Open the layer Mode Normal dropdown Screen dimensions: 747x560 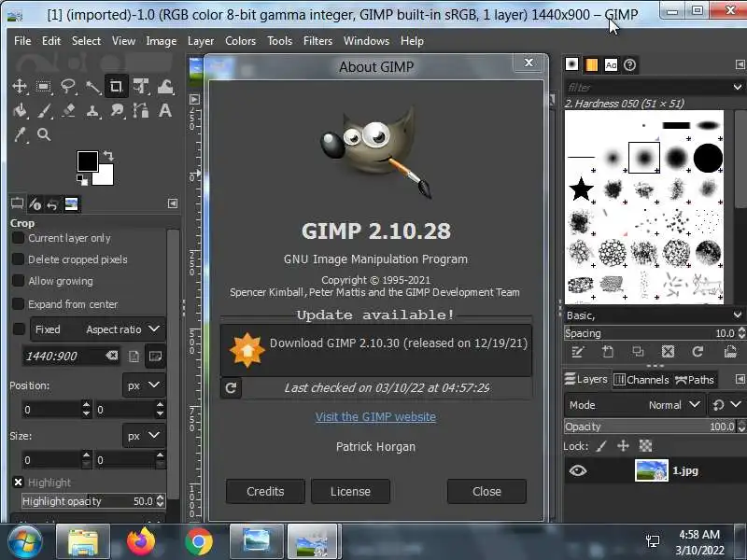(x=635, y=405)
